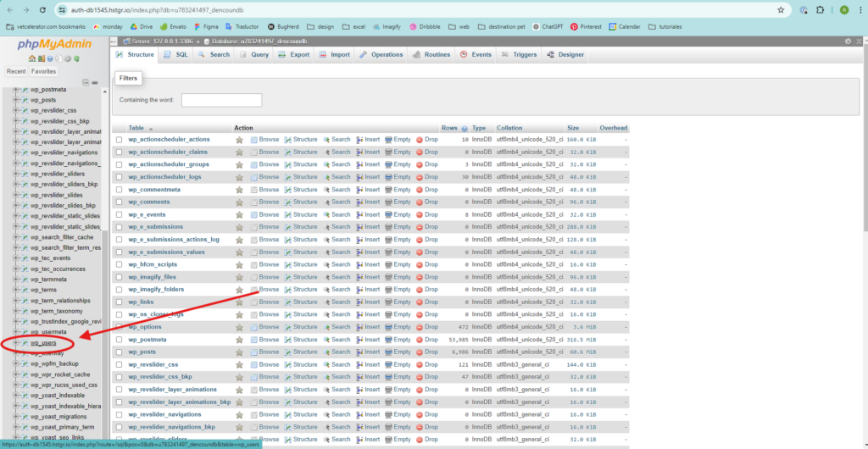Bookmark this page with the star icon
This screenshot has width=868, height=449.
pyautogui.click(x=780, y=10)
